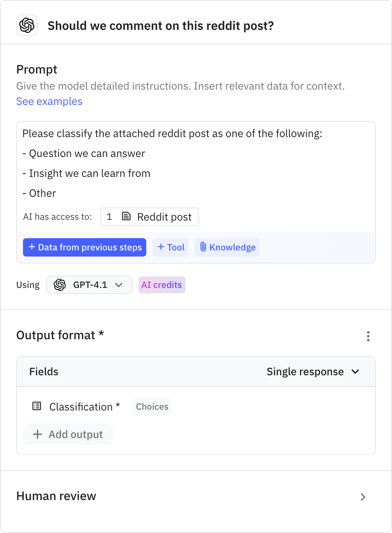Click the plus icon on the Tool button
Viewport: 392px width, 533px height.
161,247
